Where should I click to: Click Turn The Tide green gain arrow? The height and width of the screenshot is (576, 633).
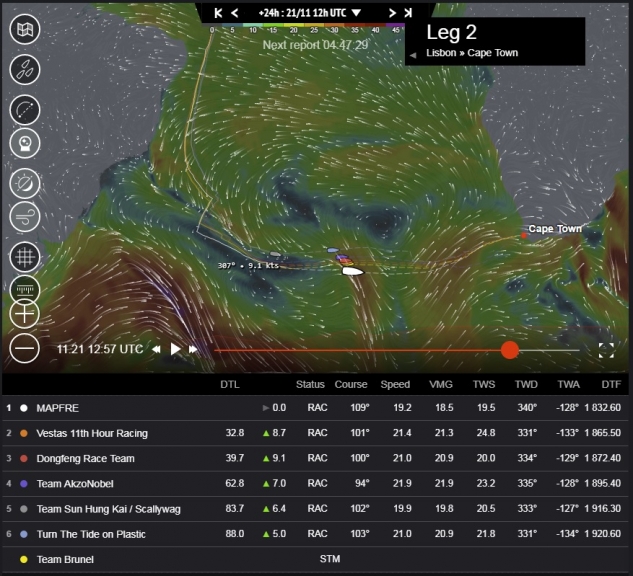click(x=266, y=534)
